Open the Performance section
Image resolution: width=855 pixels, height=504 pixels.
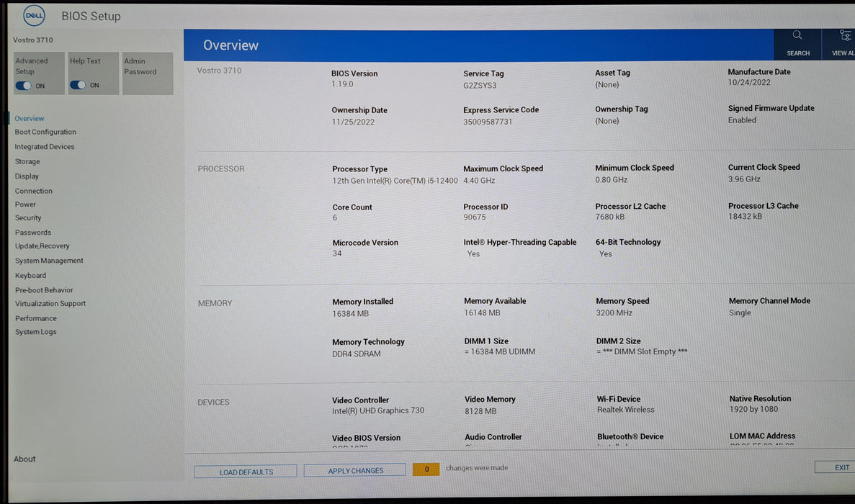[x=35, y=318]
